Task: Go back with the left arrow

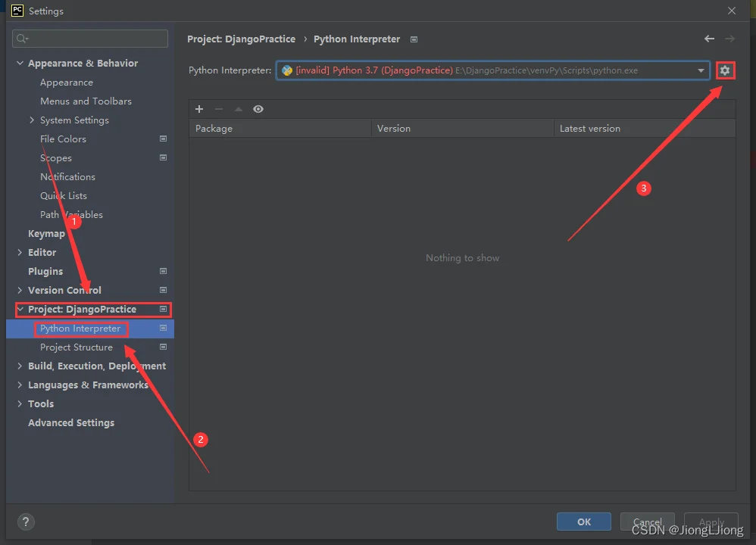Action: click(709, 39)
